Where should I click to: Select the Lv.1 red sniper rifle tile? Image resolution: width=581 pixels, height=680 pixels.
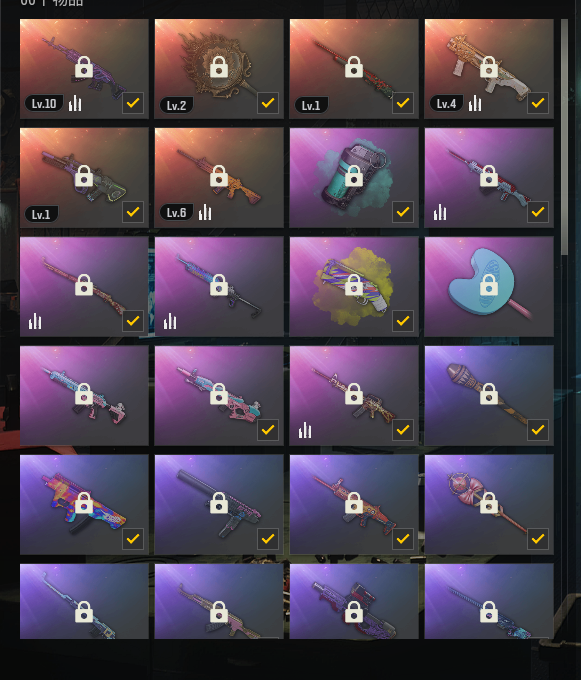(x=354, y=69)
